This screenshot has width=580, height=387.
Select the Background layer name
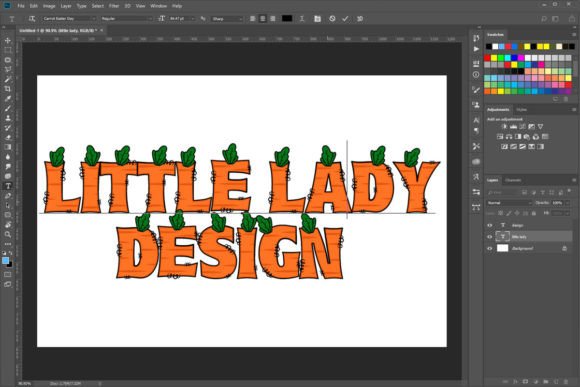click(522, 249)
